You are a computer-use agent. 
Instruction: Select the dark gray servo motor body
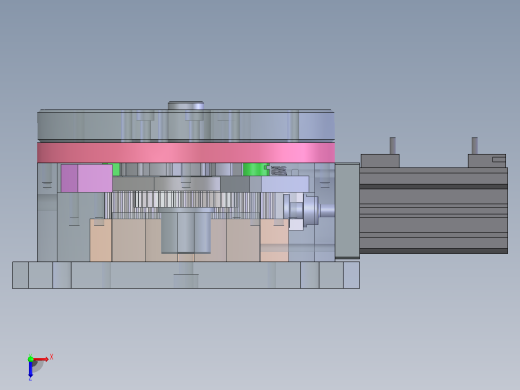pos(434,210)
